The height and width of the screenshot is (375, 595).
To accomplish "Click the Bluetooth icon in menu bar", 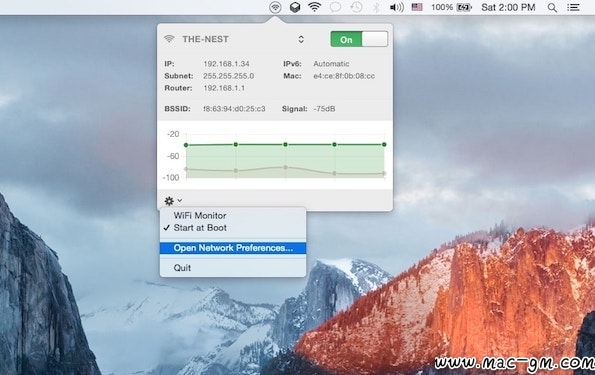I will coord(376,7).
